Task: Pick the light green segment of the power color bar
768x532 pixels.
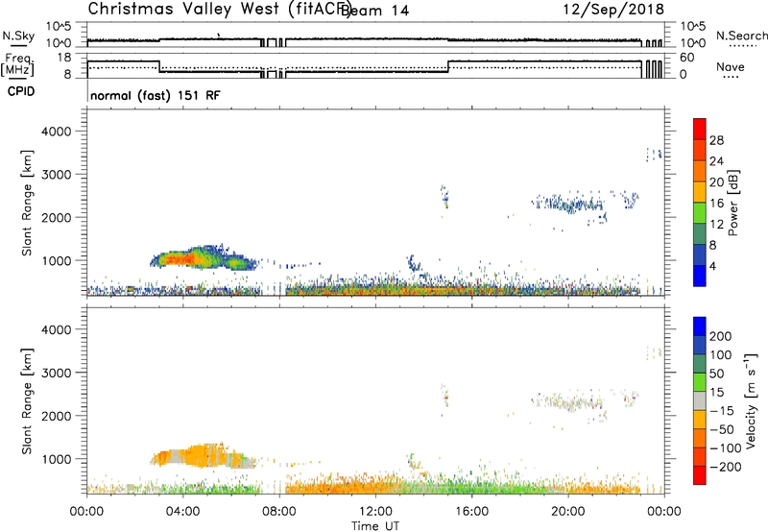Action: (x=700, y=213)
